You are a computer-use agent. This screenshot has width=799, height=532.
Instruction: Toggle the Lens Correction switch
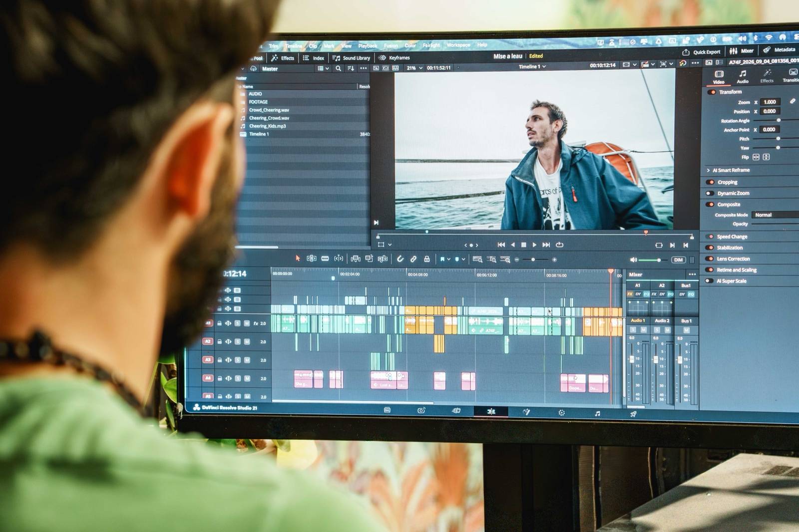(710, 259)
